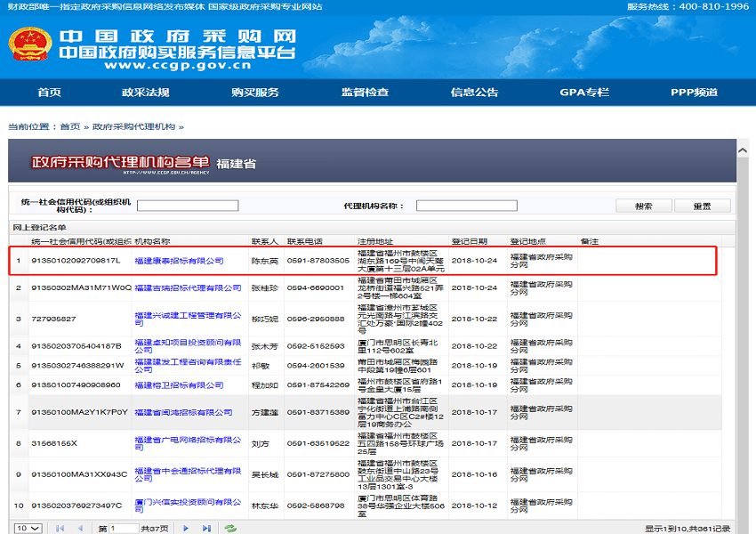
Task: Select phone number 0594-6690001
Action: [316, 288]
